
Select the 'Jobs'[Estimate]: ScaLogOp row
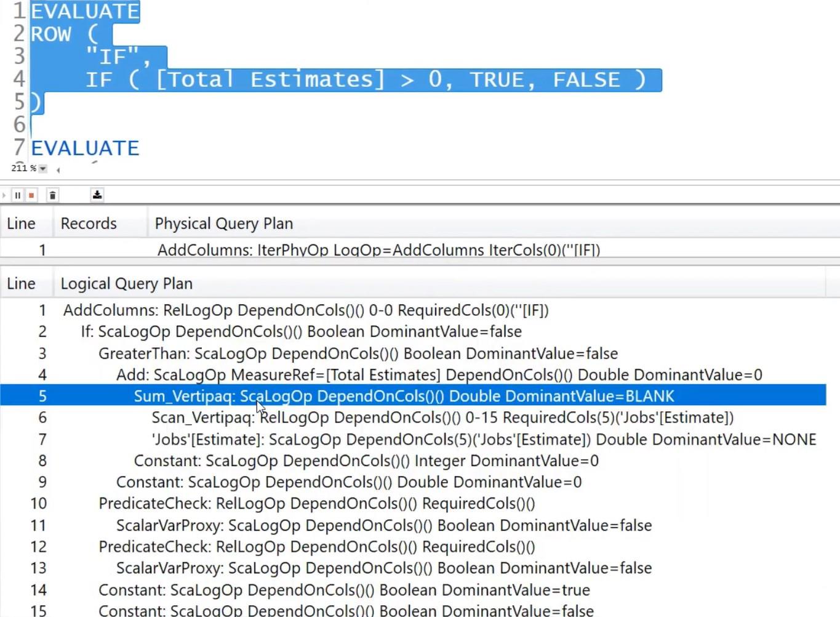point(413,439)
